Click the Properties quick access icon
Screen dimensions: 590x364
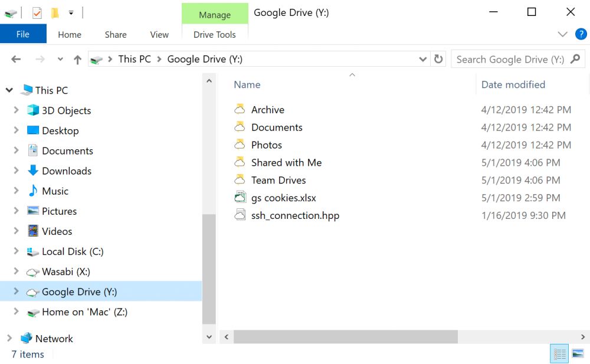37,13
